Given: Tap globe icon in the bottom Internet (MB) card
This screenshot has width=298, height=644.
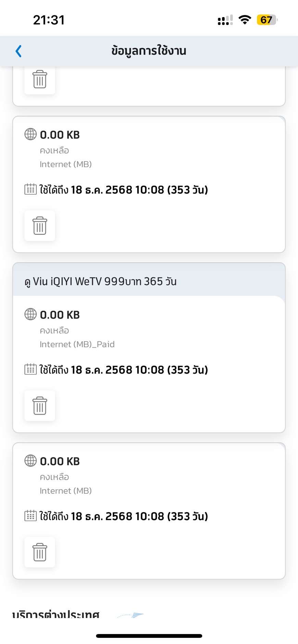Looking at the screenshot, I should click(x=30, y=461).
